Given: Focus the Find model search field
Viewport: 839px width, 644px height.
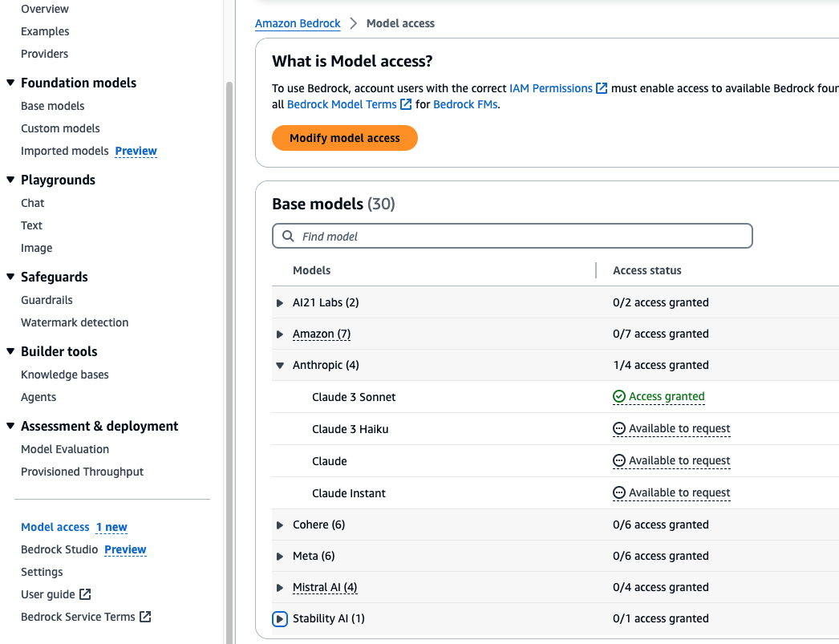Looking at the screenshot, I should coord(521,237).
